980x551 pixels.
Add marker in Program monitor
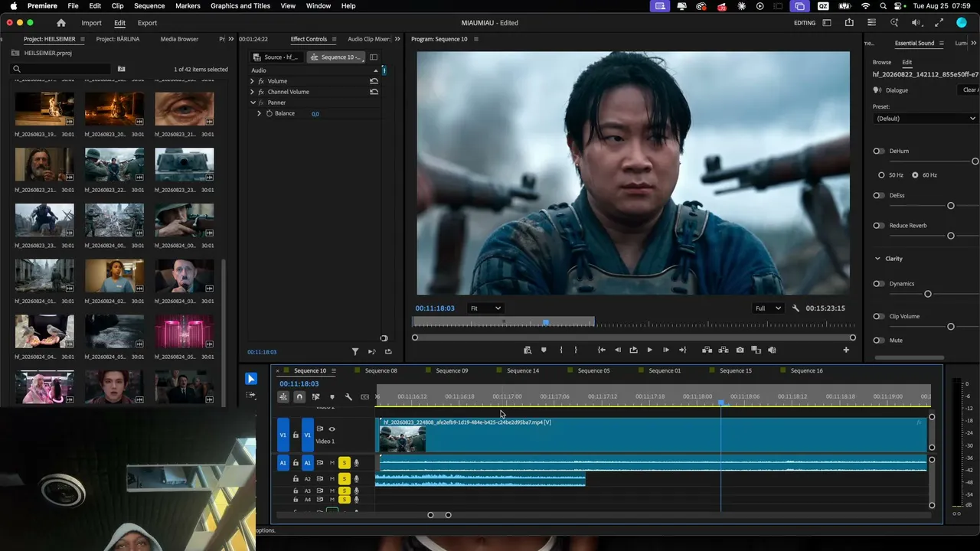(544, 350)
